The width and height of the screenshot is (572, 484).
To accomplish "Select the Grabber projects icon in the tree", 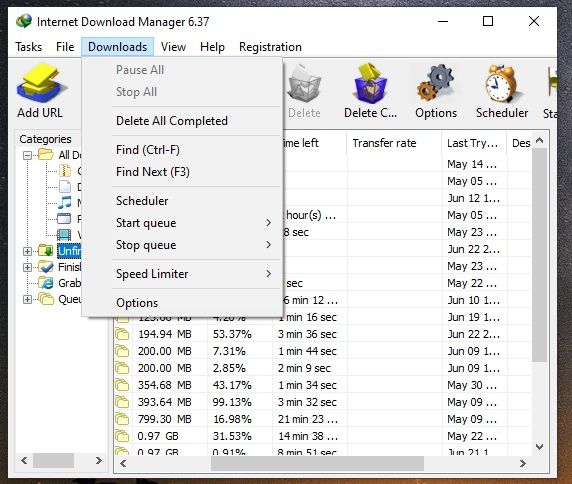I will 46,283.
